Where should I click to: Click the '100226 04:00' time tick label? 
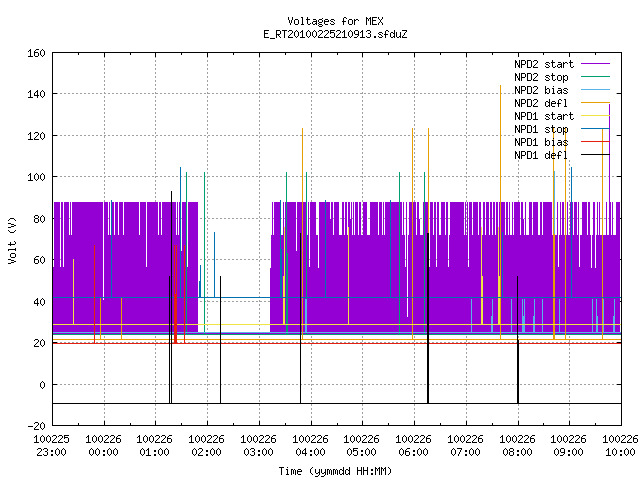coord(310,446)
